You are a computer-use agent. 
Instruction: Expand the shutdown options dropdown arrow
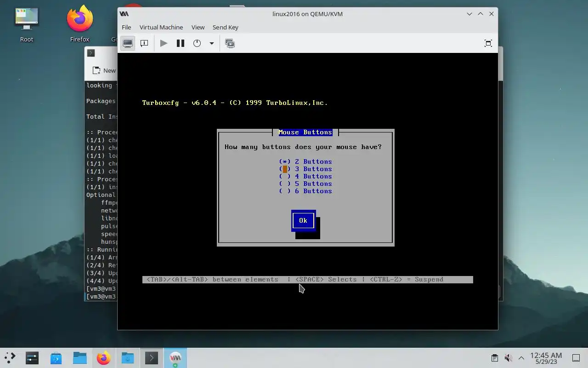(x=212, y=43)
